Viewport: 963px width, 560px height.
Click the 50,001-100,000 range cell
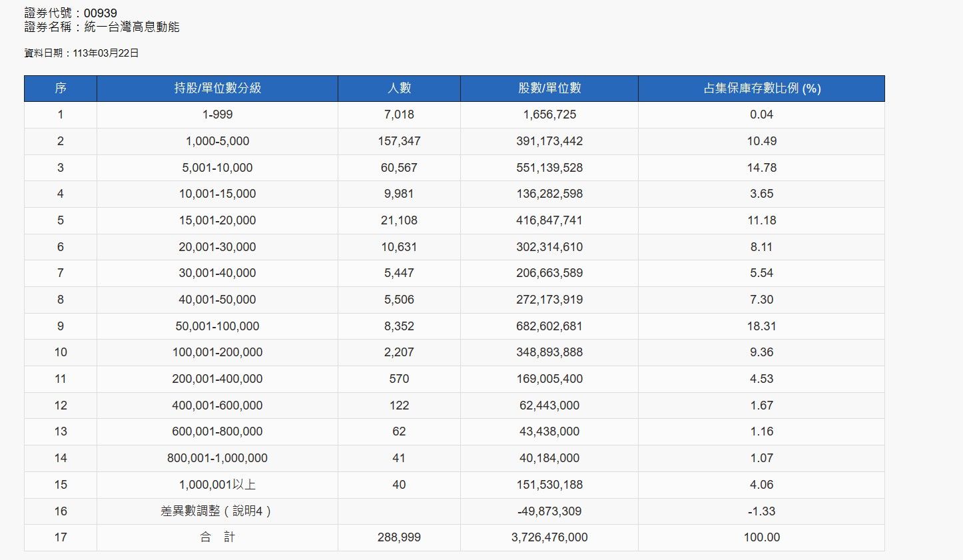(x=218, y=326)
